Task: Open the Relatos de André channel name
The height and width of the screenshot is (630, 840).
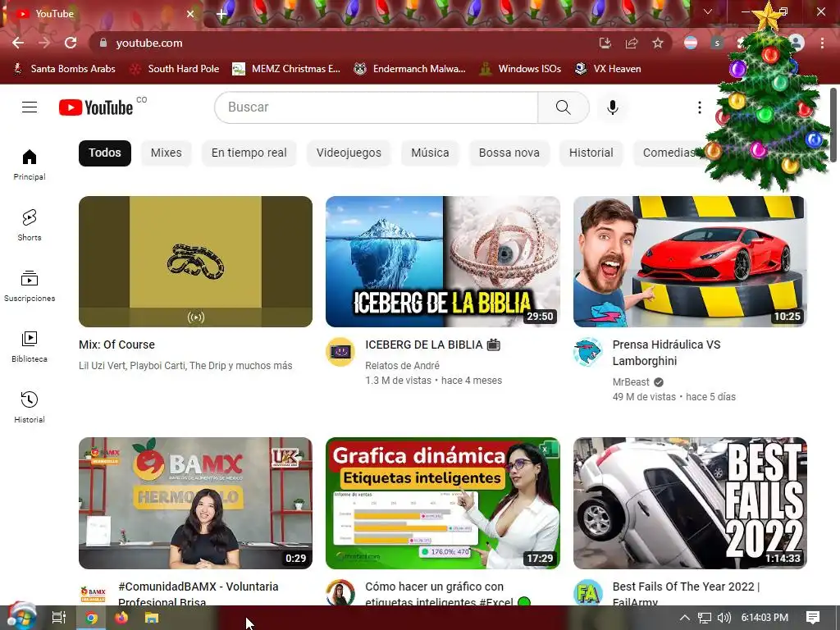Action: pos(402,365)
